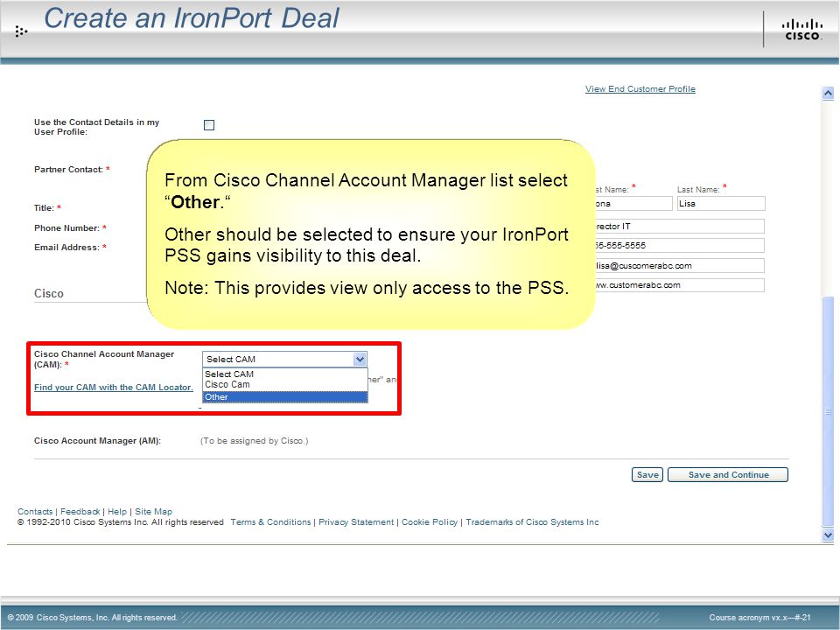Screen dimensions: 840x630
Task: Open the Contacts footer link
Action: [x=35, y=512]
